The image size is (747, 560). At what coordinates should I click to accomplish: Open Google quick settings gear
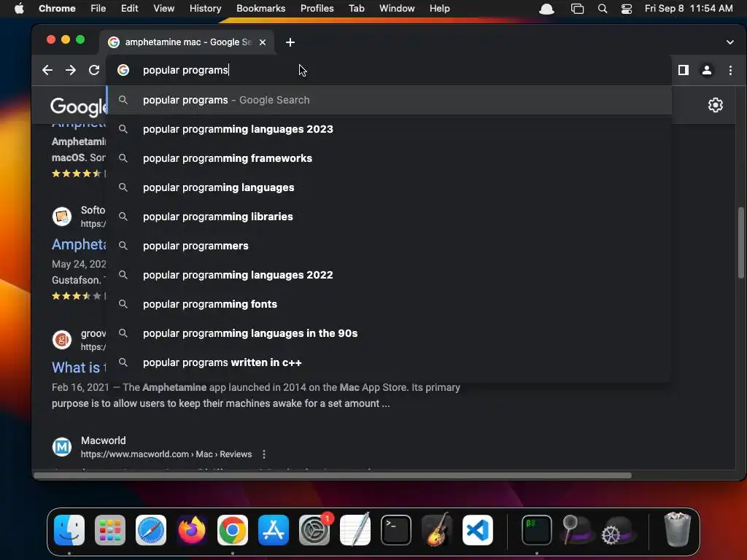click(715, 105)
